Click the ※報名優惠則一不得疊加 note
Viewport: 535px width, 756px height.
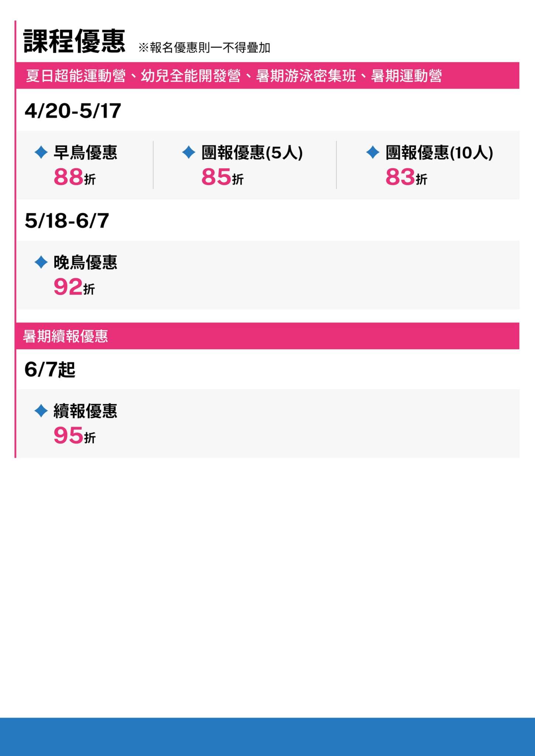(x=204, y=48)
